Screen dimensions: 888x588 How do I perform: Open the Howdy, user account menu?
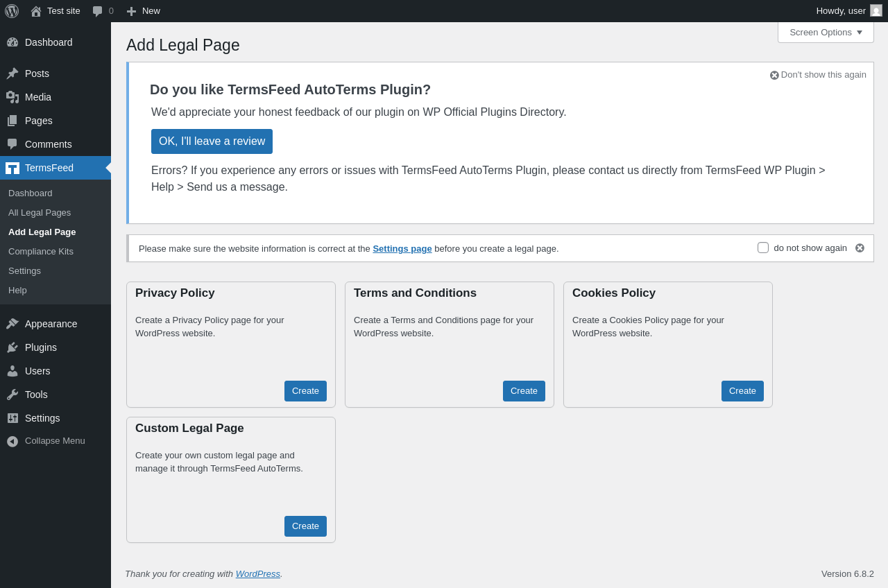tap(849, 11)
